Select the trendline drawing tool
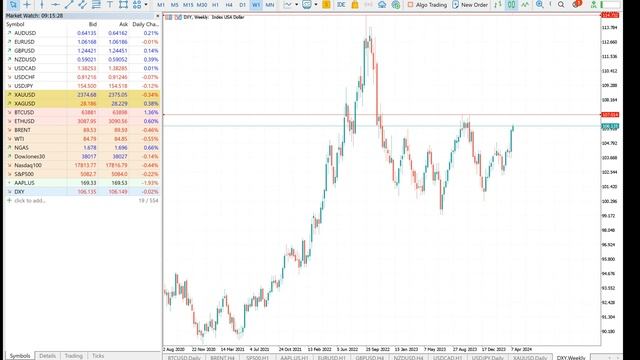This screenshot has height=360, width=640. 69,4
